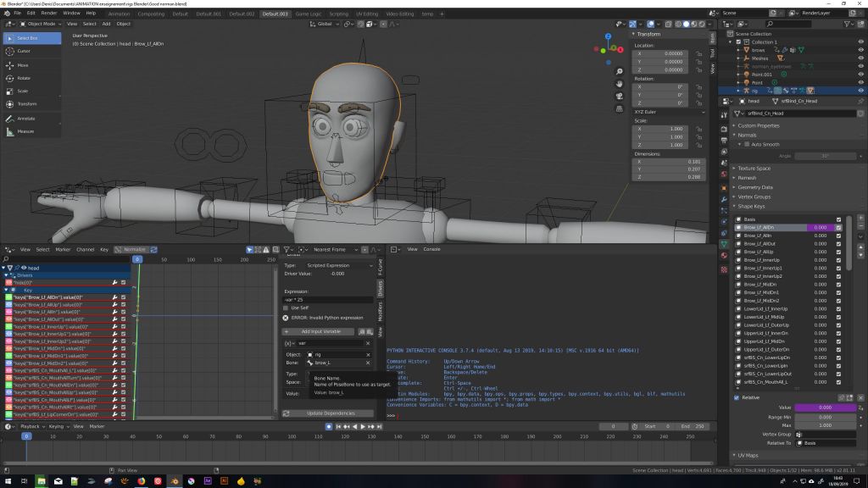This screenshot has height=488, width=868.
Task: Click the viewport pan hand icon
Action: click(x=620, y=84)
